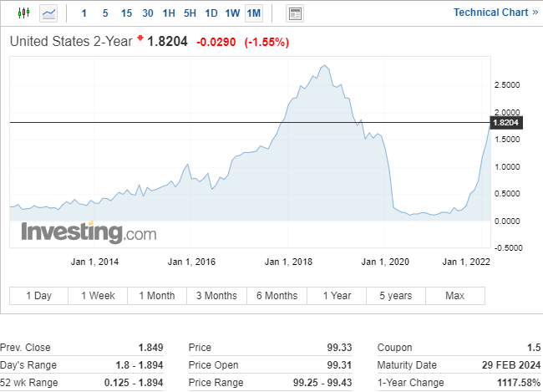
Task: Switch interval to 5H
Action: pyautogui.click(x=190, y=13)
